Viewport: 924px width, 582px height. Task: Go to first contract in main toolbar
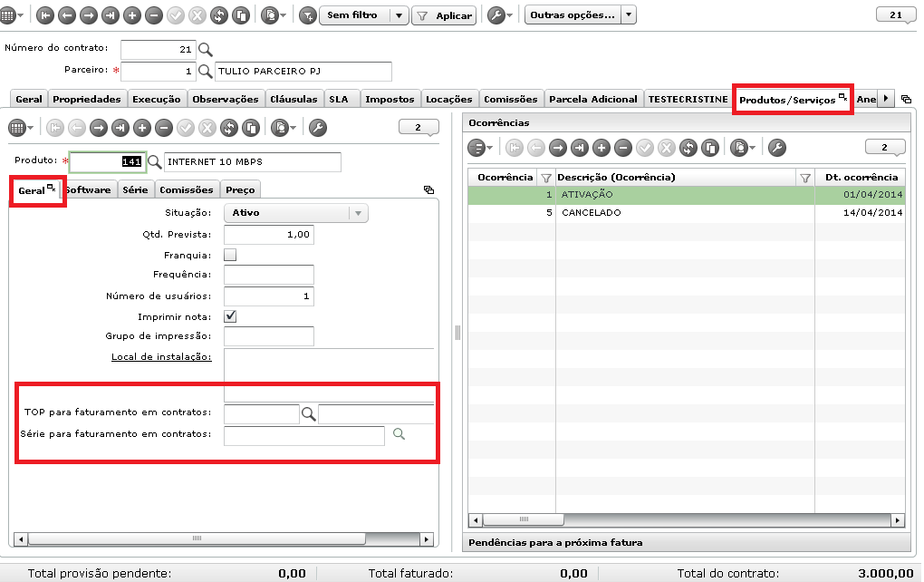tap(44, 15)
